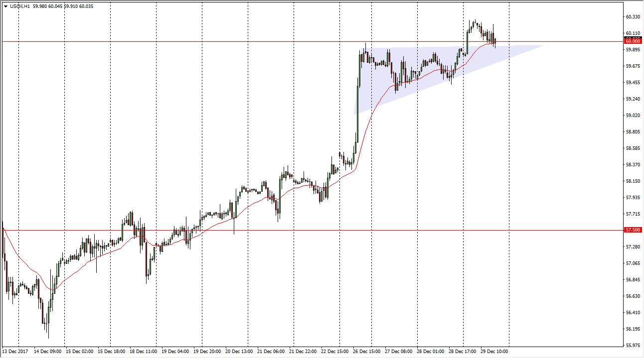Click the red 60.000 price level tag
This screenshot has height=358, width=644.
632,42
